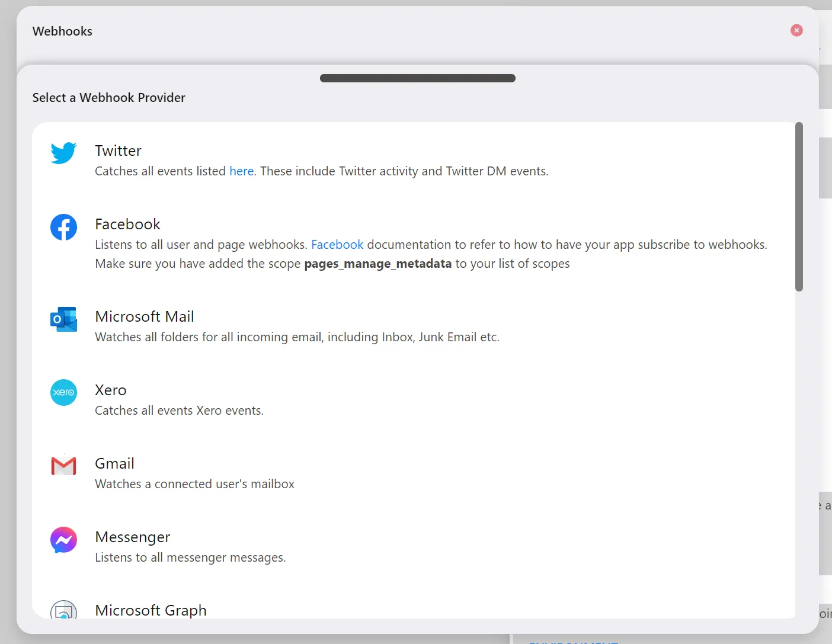
Task: Open the Facebook documentation link
Action: (337, 245)
